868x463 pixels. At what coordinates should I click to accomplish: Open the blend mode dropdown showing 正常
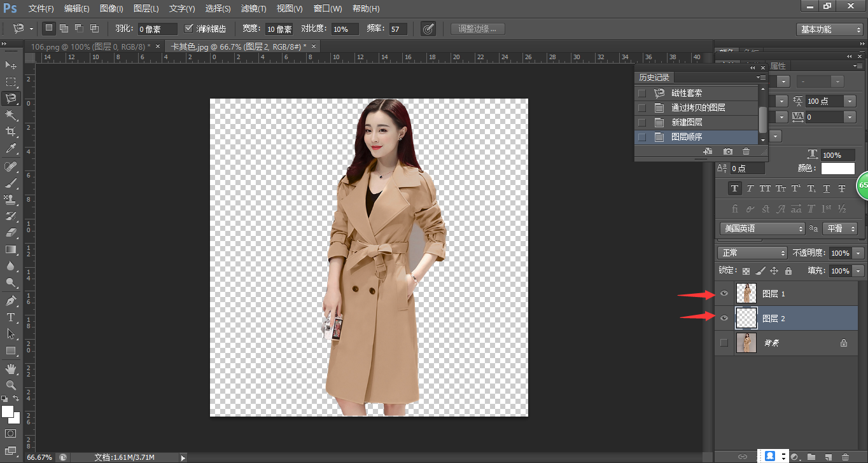point(753,252)
